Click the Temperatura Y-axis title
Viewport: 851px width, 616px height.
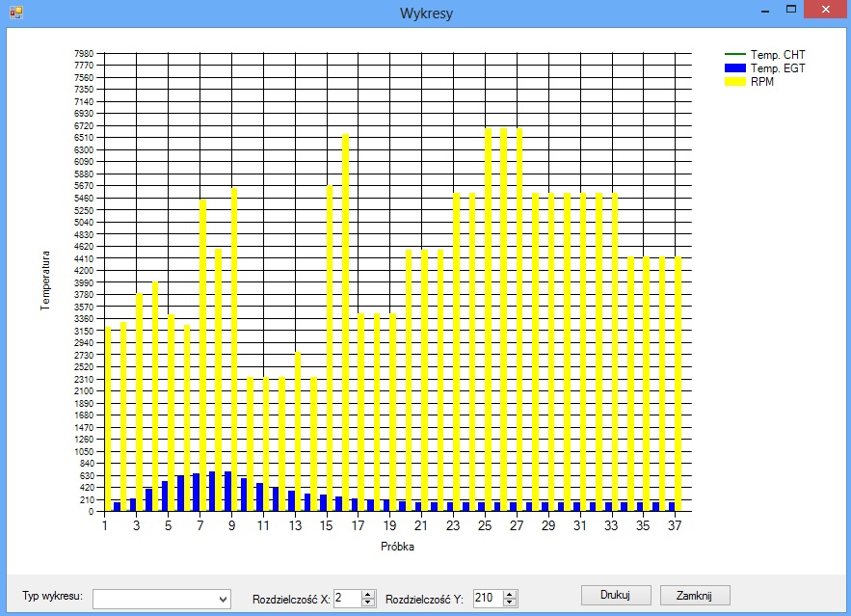pos(44,281)
